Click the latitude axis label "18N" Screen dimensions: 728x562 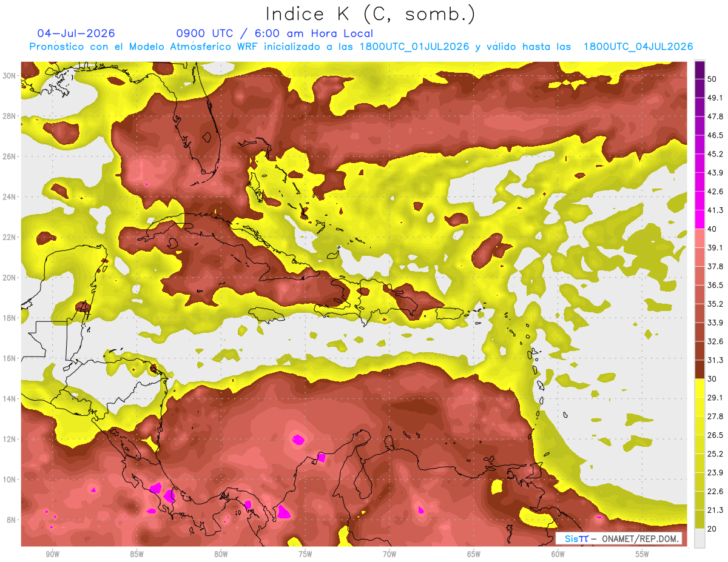click(x=10, y=318)
